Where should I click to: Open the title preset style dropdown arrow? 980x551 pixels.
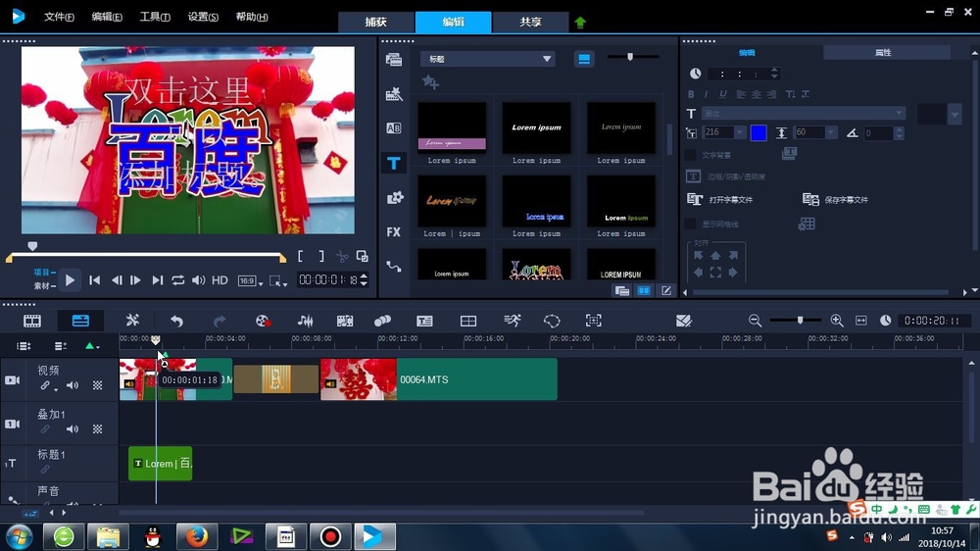click(x=955, y=115)
